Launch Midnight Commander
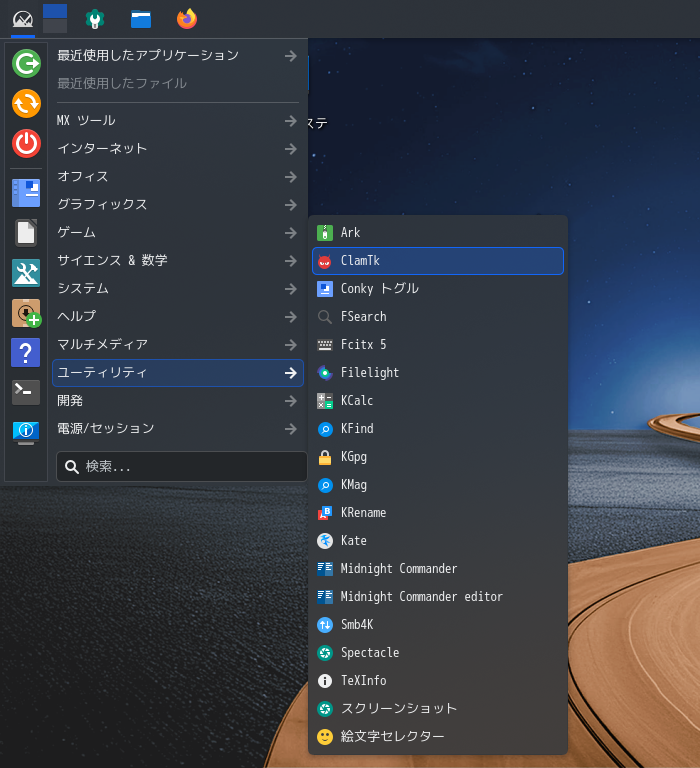This screenshot has height=768, width=700. (438, 569)
